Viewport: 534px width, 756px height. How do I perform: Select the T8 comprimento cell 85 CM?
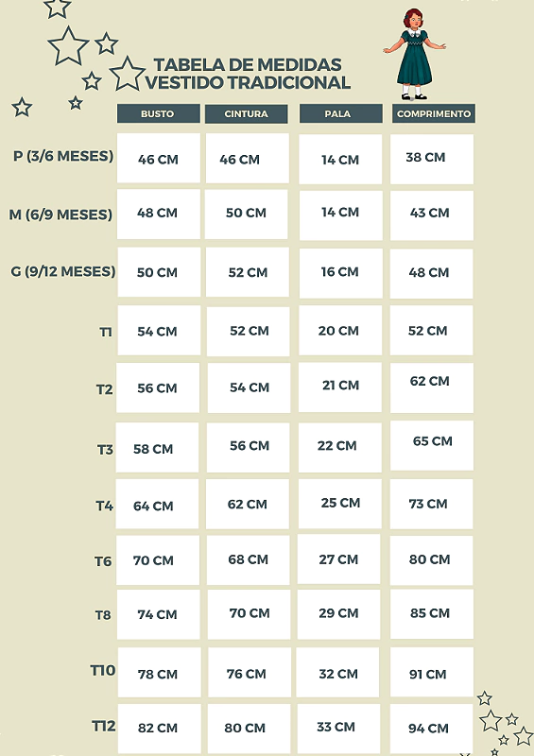tap(432, 614)
